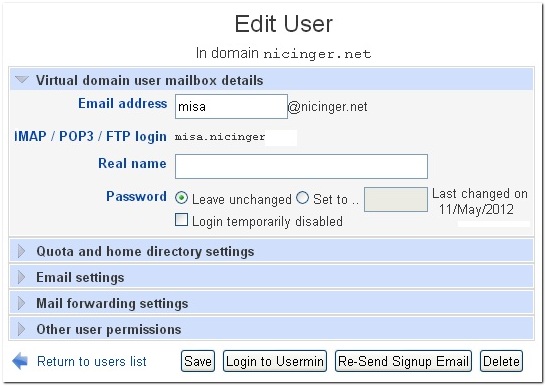This screenshot has height=386, width=546.
Task: Save the user changes
Action: [x=198, y=361]
